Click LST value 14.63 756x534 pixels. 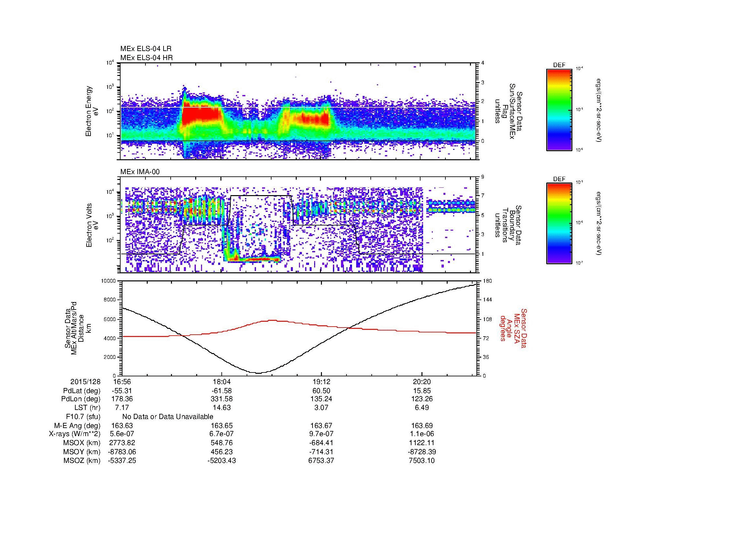pyautogui.click(x=222, y=408)
